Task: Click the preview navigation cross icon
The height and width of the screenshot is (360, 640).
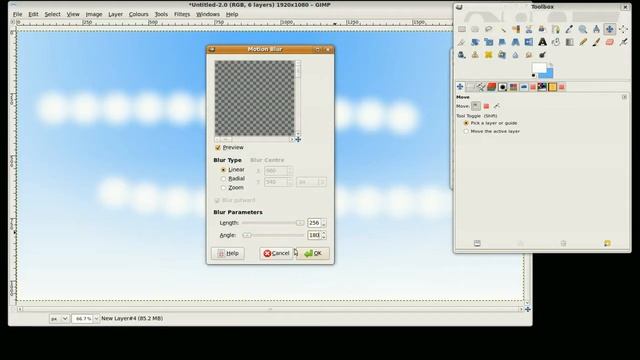Action: [298, 140]
